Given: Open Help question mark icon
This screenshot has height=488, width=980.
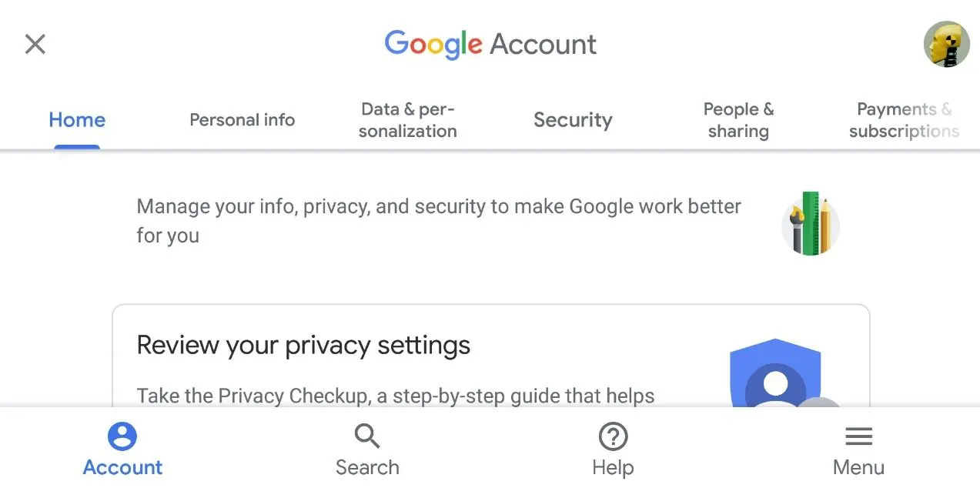Looking at the screenshot, I should coord(613,437).
